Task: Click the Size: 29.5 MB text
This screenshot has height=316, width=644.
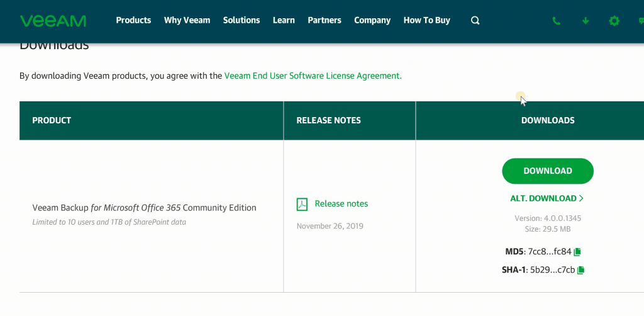Action: click(548, 229)
